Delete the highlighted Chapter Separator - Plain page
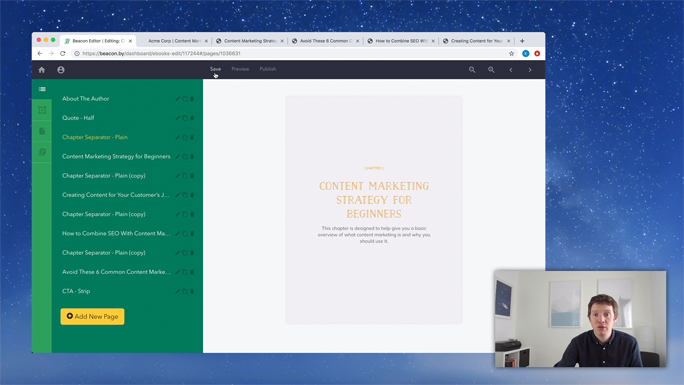 (192, 137)
